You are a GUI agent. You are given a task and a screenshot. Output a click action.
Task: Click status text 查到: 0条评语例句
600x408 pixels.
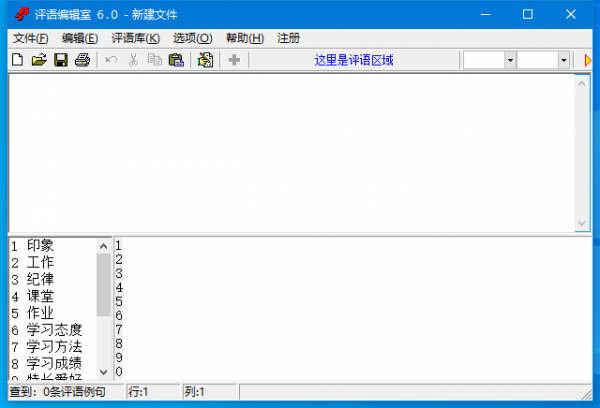pyautogui.click(x=57, y=392)
